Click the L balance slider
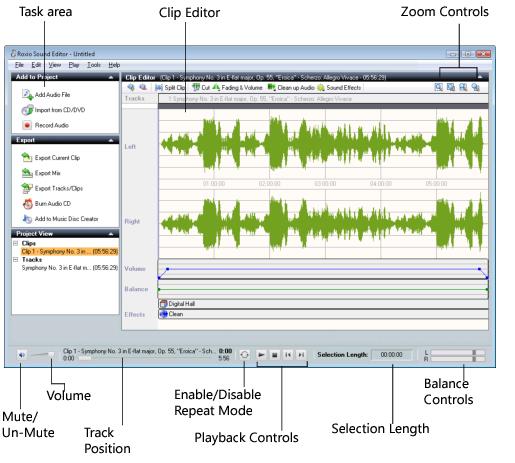 click(458, 352)
